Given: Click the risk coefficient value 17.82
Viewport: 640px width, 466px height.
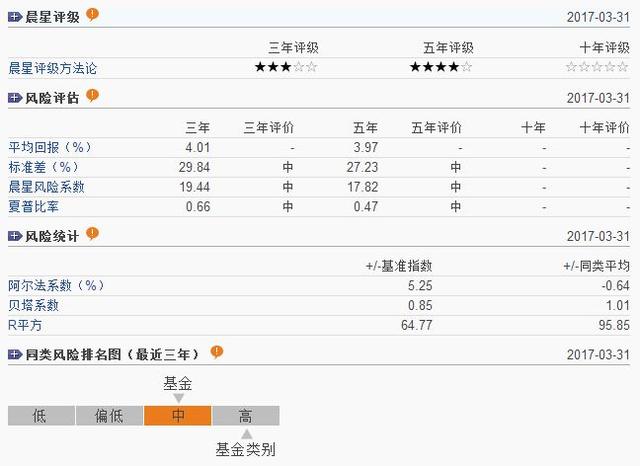Looking at the screenshot, I should tap(363, 187).
